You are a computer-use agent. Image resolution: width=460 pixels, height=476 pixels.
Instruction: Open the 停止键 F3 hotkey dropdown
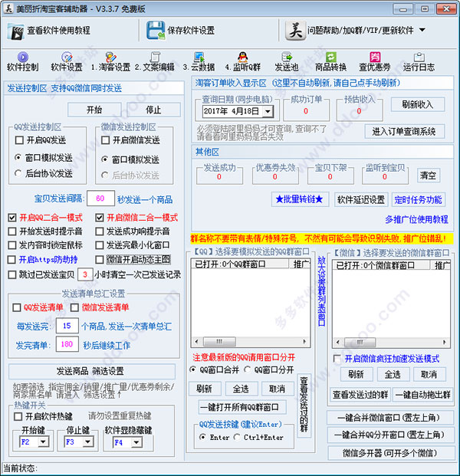[x=88, y=442]
